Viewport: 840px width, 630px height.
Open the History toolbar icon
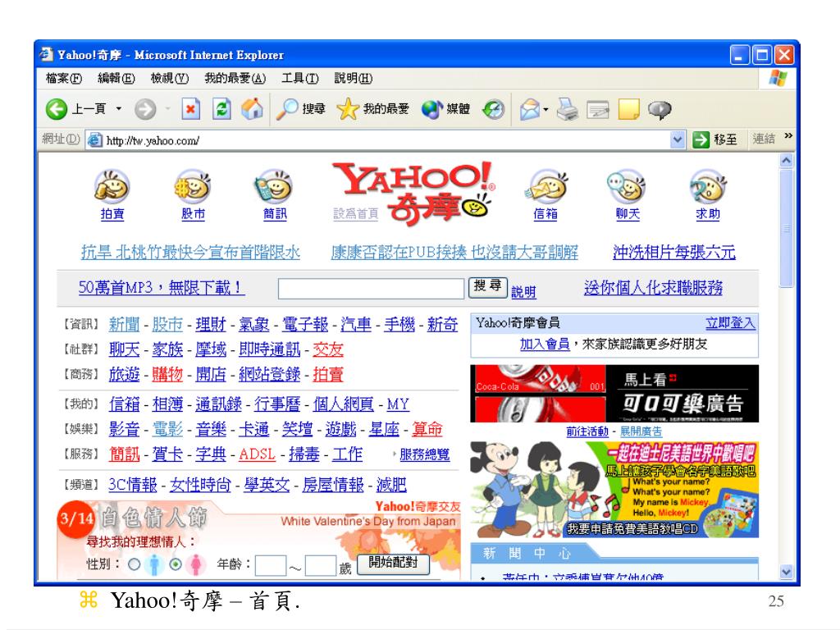493,109
